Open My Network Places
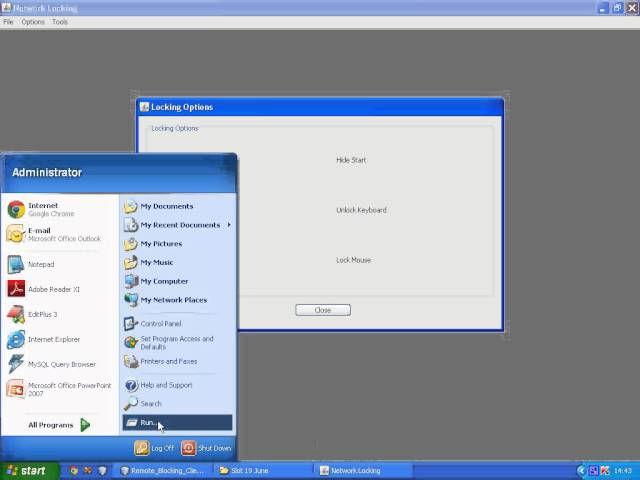Image resolution: width=640 pixels, height=480 pixels. pyautogui.click(x=177, y=300)
